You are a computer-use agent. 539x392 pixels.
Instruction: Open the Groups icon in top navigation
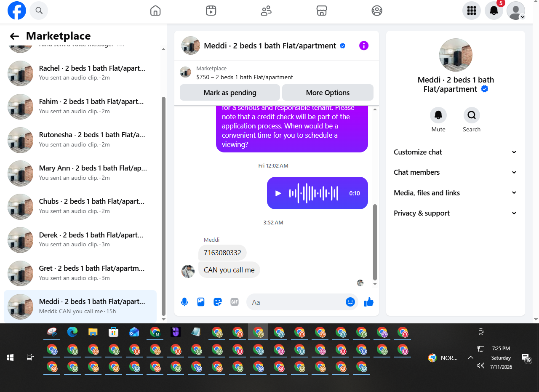click(x=377, y=11)
